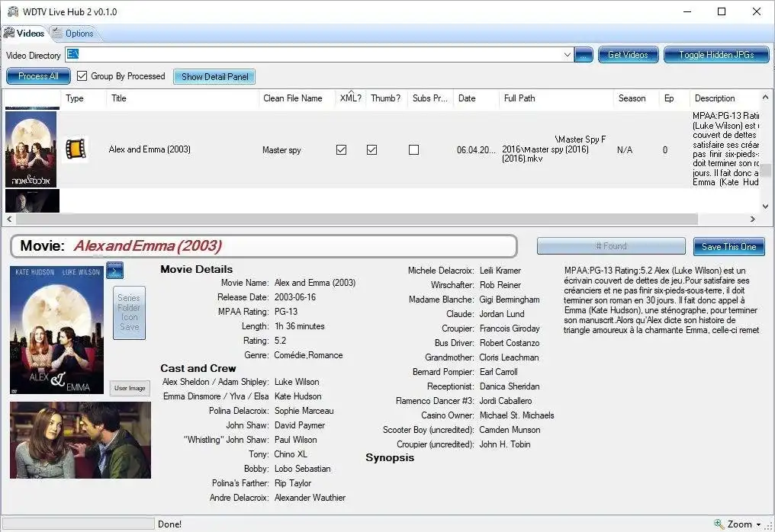Click the Process All button
Screen dimensions: 775x532
click(x=38, y=76)
